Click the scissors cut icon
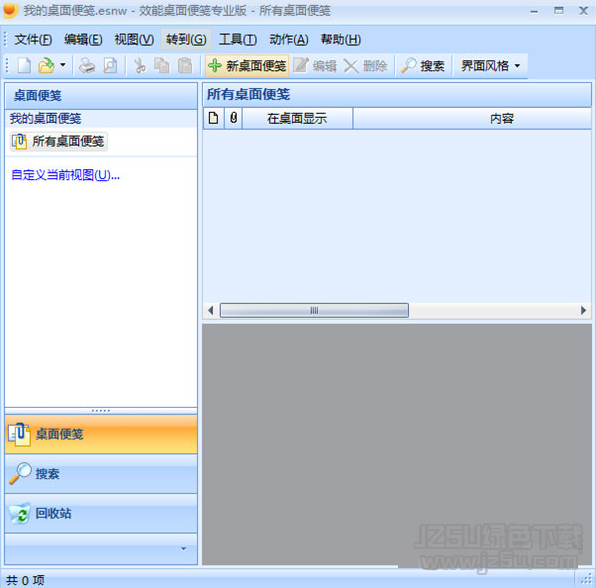 click(x=140, y=66)
